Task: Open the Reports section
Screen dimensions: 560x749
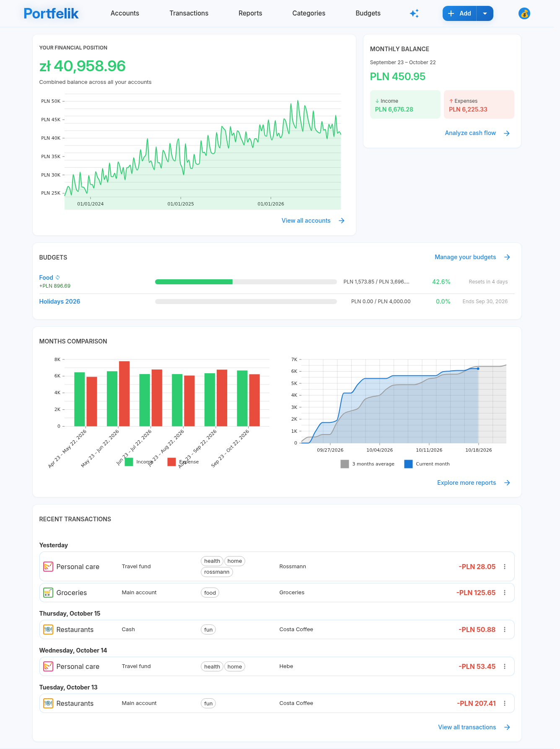Action: pos(250,13)
